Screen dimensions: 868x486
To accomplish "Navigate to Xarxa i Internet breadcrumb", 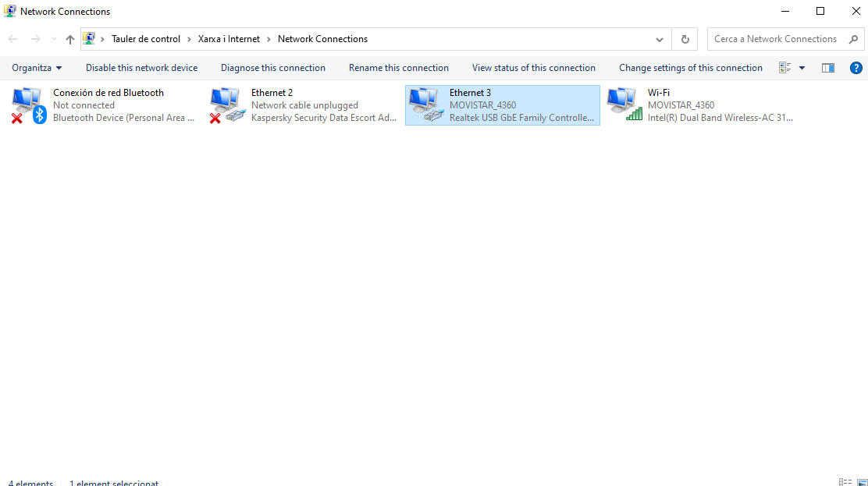I will tap(229, 39).
